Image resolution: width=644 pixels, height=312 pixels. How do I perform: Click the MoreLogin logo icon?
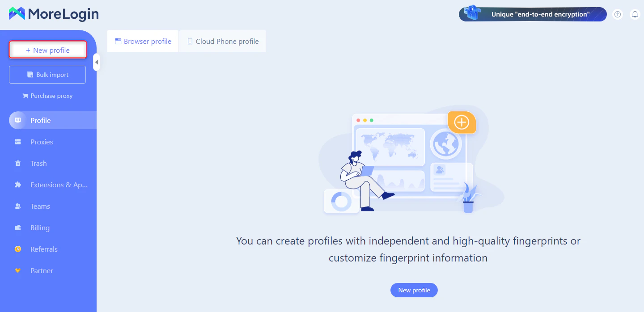tap(17, 14)
